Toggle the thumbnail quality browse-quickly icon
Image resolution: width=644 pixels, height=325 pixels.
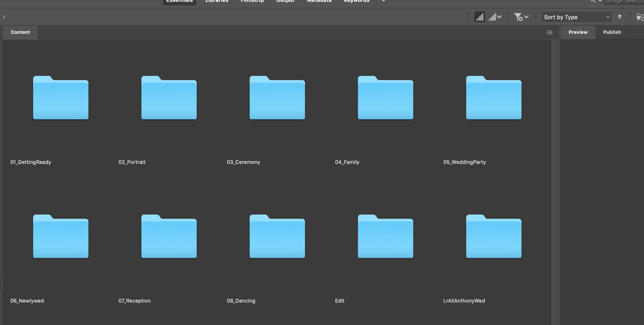point(479,17)
